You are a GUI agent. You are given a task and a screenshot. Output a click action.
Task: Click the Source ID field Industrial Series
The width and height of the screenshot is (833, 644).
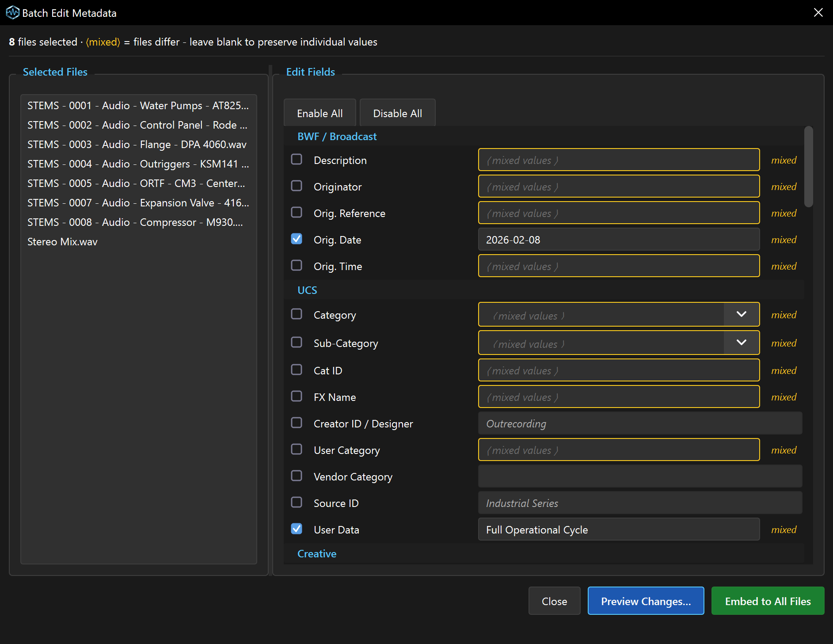(640, 503)
